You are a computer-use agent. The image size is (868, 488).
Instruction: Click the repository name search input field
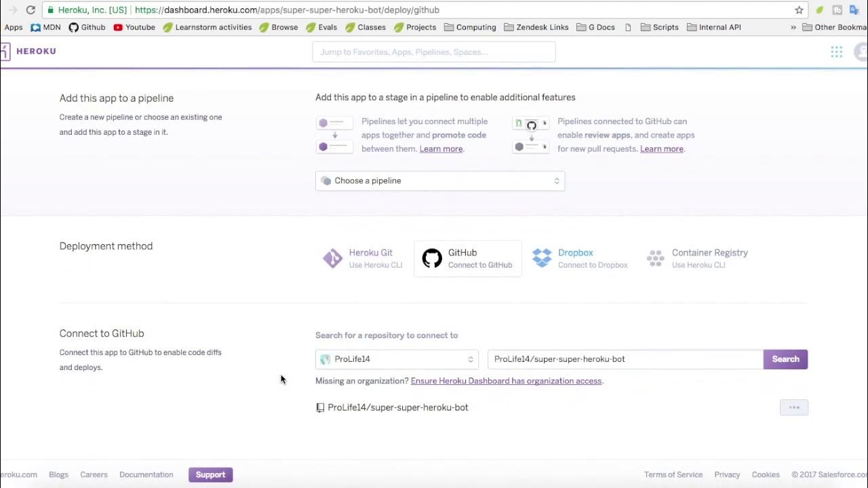tap(625, 359)
